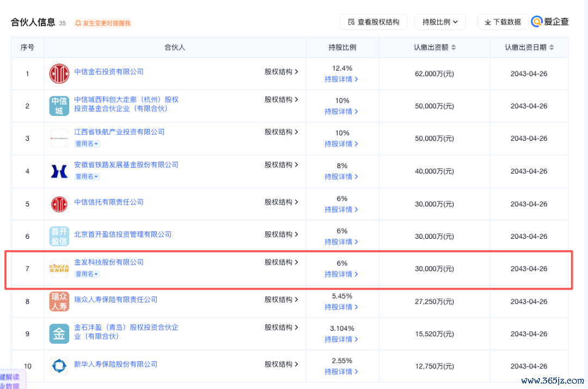Viewport: 588px width, 389px height.
Task: Open 股权结构 for 瑞众人寿保险
Action: point(281,299)
